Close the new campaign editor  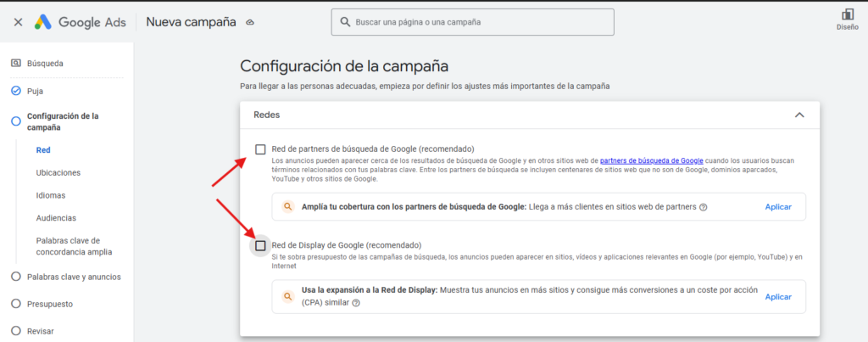click(18, 22)
